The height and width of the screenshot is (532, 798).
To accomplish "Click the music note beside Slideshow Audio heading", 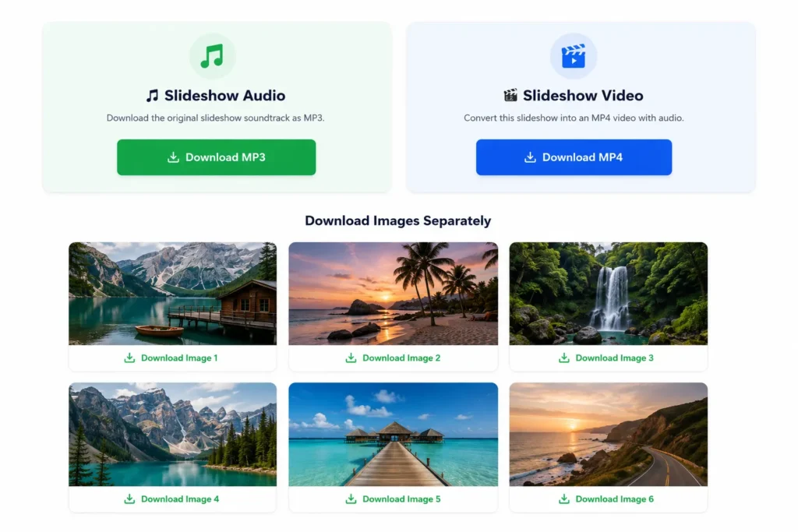I will [x=152, y=96].
